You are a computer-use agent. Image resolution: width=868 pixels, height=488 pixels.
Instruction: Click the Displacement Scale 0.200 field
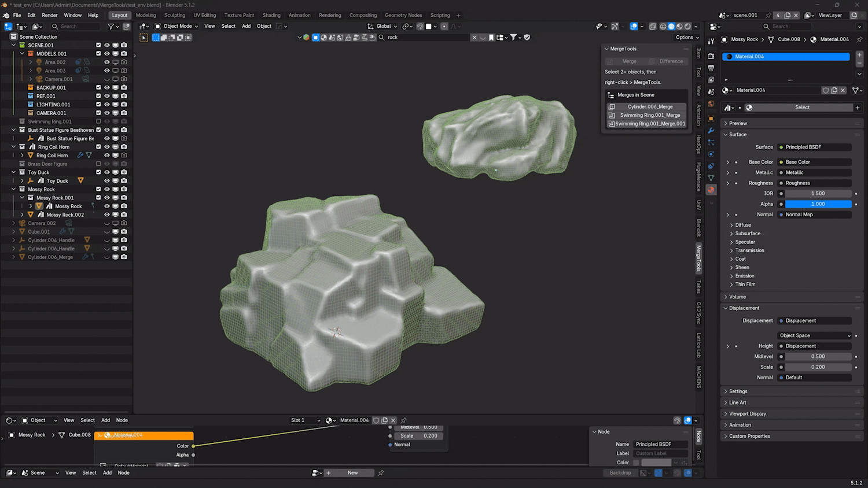tap(818, 367)
